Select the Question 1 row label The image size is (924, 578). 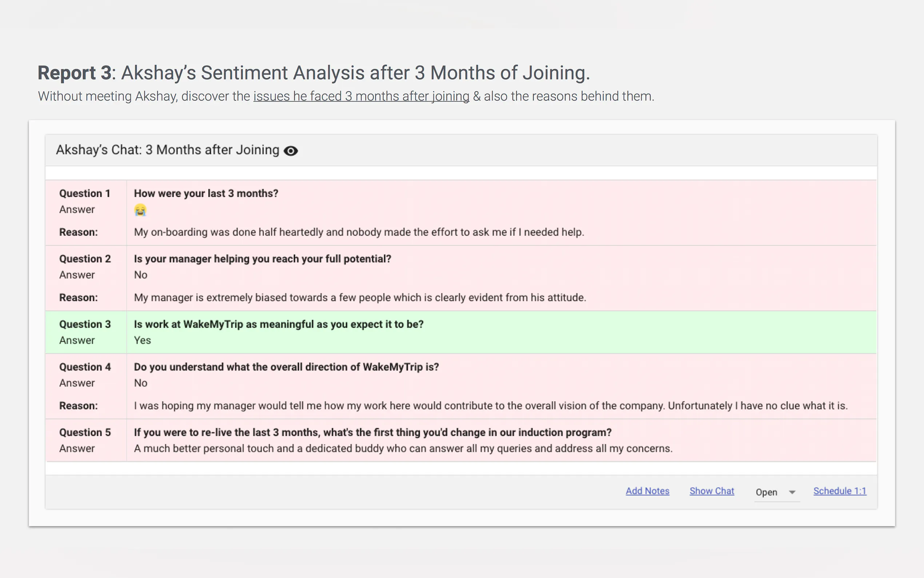point(84,193)
